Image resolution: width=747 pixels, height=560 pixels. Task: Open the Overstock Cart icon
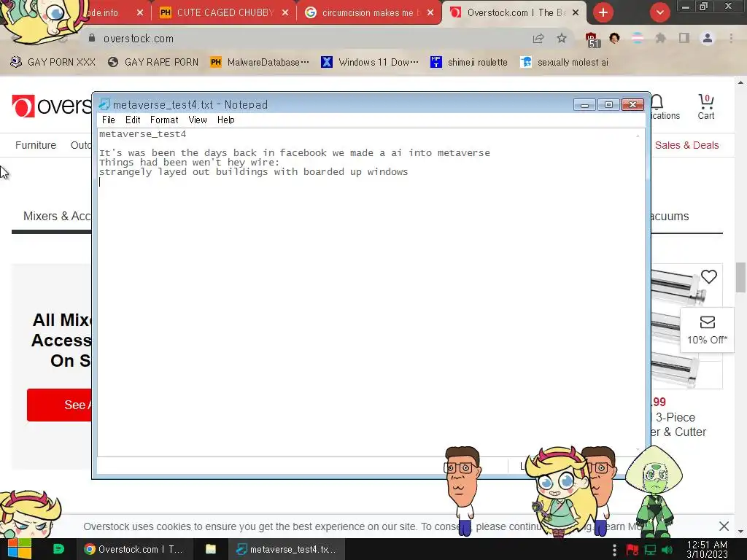click(x=705, y=106)
